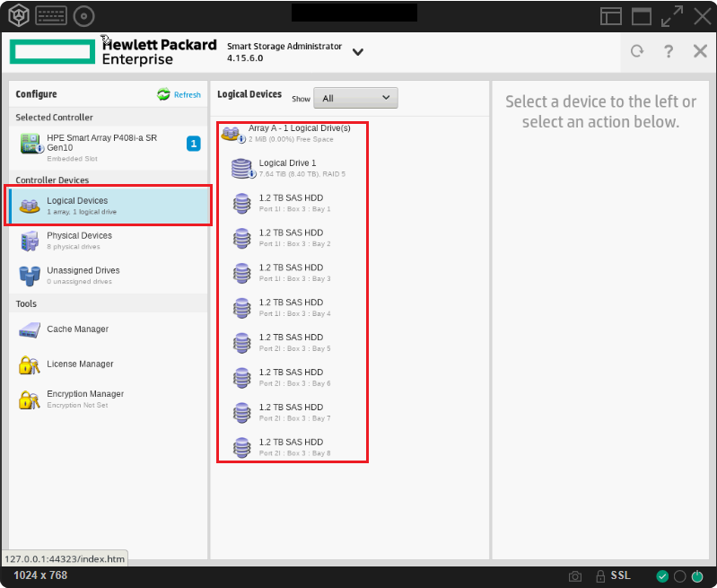Click the green Refresh arrows icon
The height and width of the screenshot is (588, 717).
click(x=163, y=94)
